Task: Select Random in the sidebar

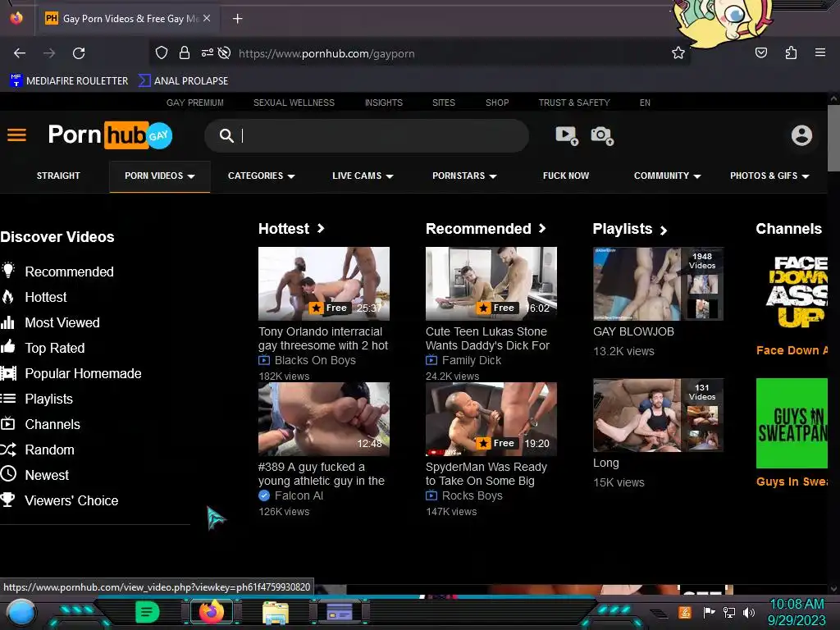Action: coord(49,450)
